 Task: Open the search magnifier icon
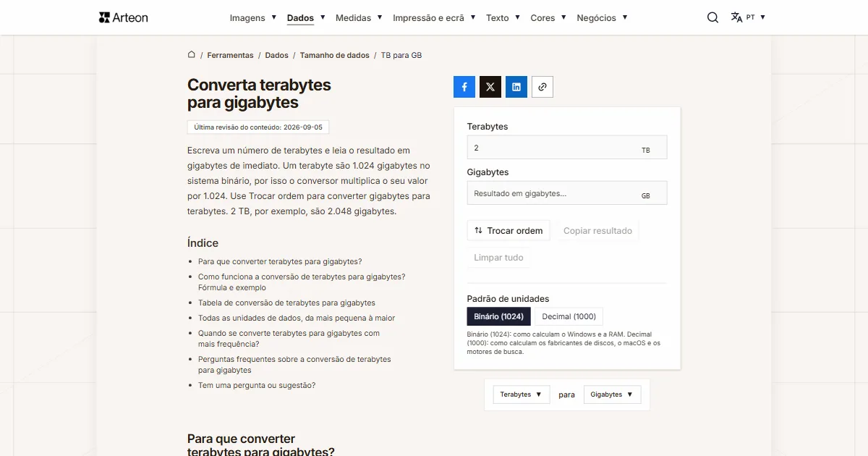pyautogui.click(x=712, y=17)
